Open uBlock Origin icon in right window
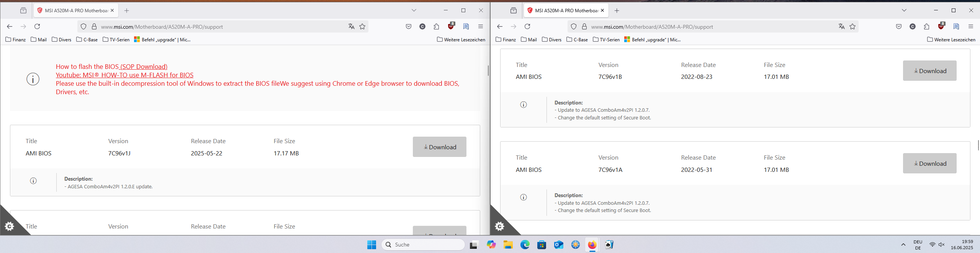 [941, 26]
